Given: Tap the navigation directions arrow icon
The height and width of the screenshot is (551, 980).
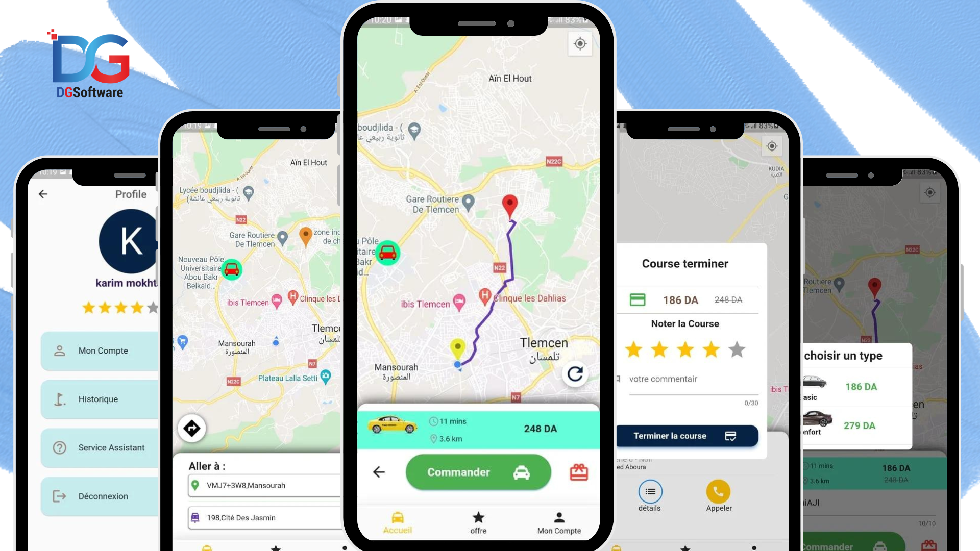Looking at the screenshot, I should coord(192,428).
